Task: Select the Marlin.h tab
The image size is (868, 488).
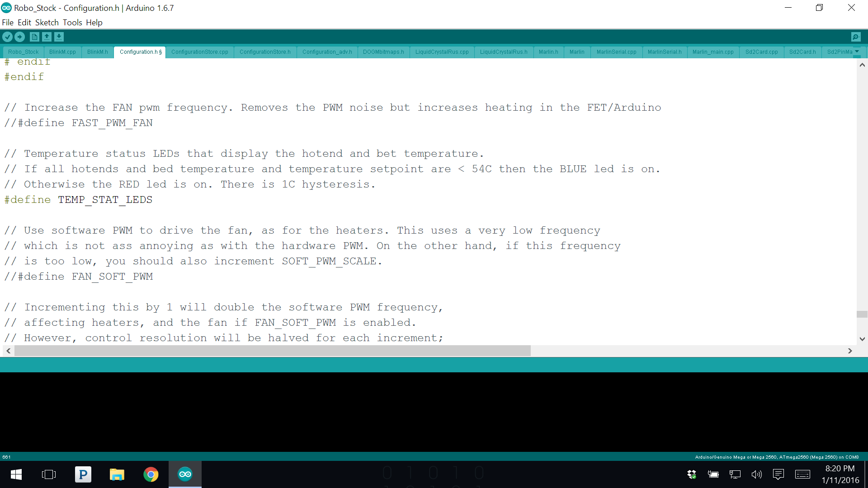Action: [548, 52]
